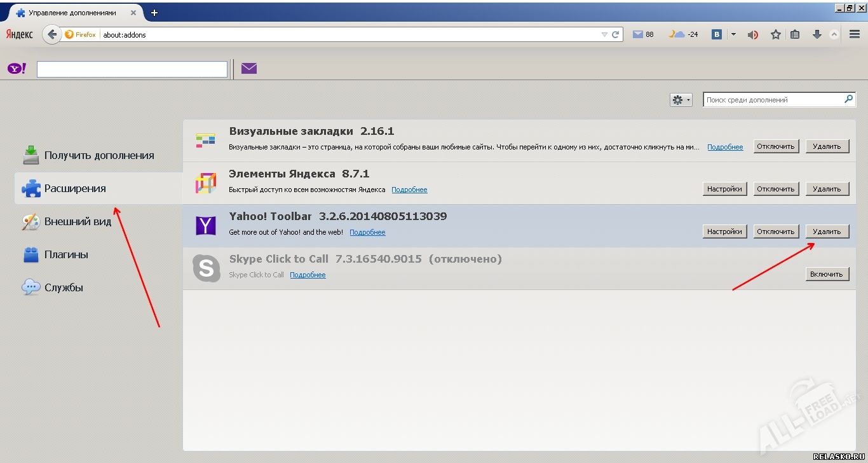
Task: Open Подробнее link for Skype Click to Call
Action: tap(308, 275)
